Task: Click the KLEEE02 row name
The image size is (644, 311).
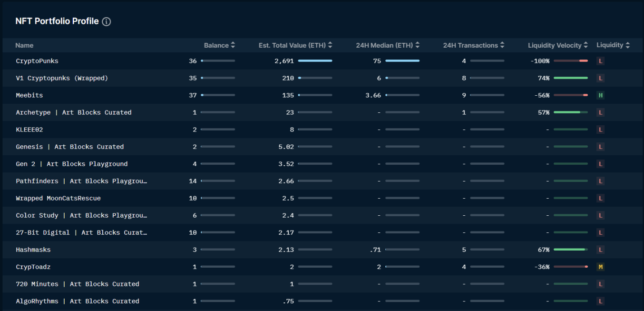Action: 29,130
